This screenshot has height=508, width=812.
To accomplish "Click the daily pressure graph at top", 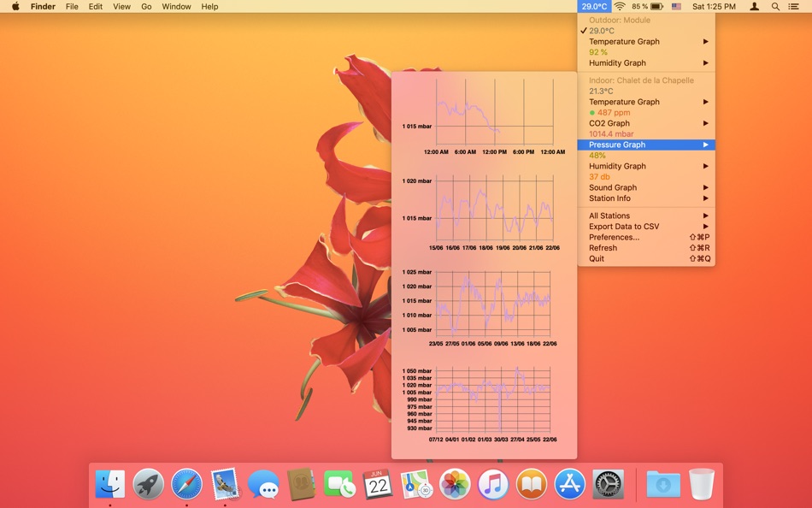I will 484,116.
